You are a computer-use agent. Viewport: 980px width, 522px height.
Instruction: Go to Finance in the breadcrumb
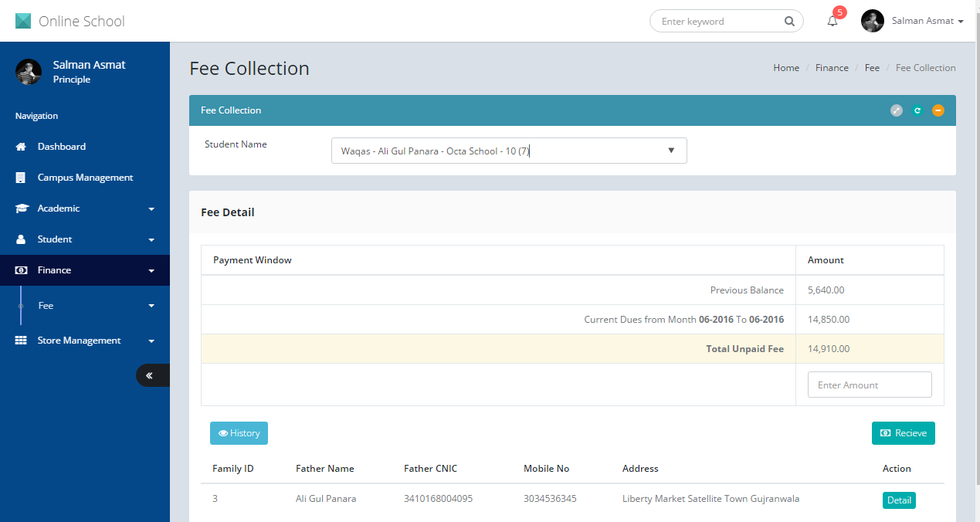[832, 68]
